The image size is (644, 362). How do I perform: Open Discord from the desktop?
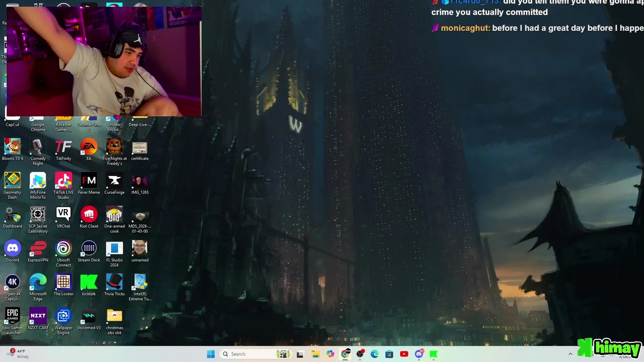point(13,251)
